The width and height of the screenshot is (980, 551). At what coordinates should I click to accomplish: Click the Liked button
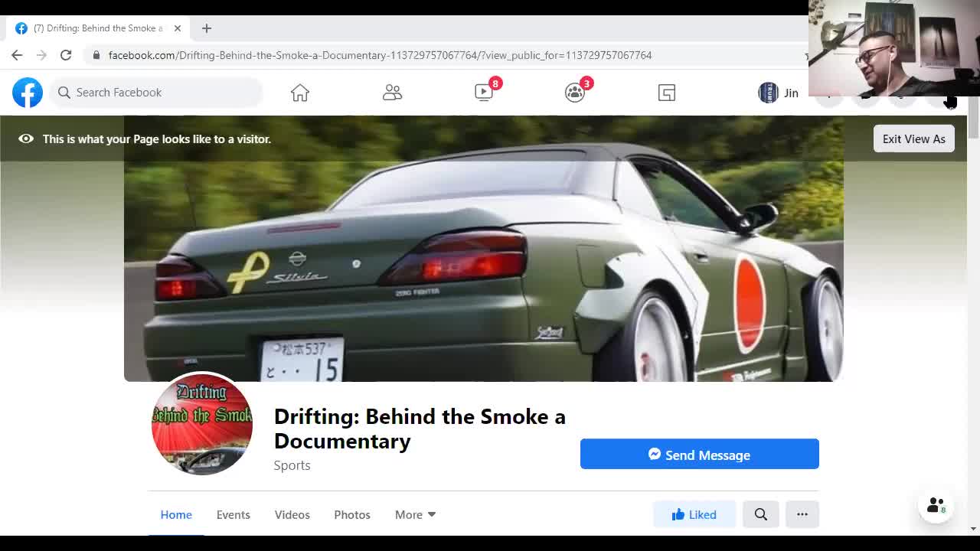(694, 514)
